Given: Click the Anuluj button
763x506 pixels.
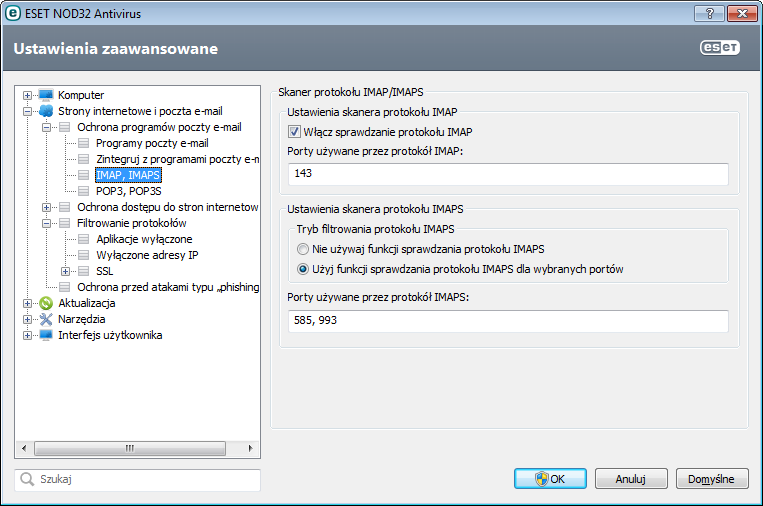Looking at the screenshot, I should pyautogui.click(x=631, y=479).
